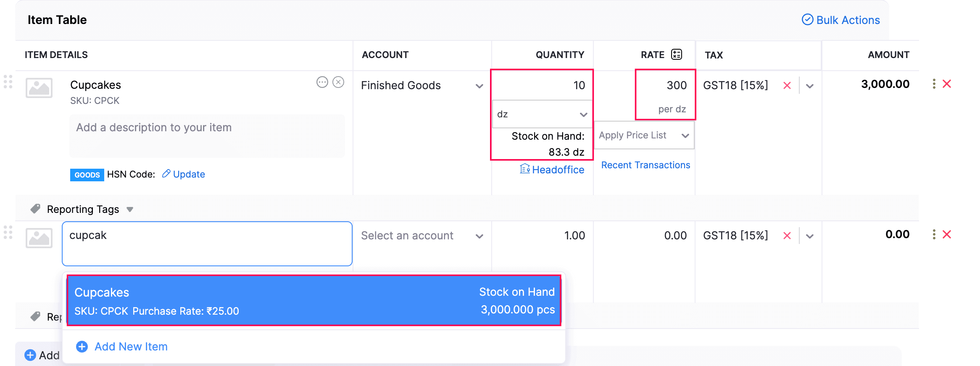Click the Headoffice building icon
980x366 pixels.
[524, 169]
